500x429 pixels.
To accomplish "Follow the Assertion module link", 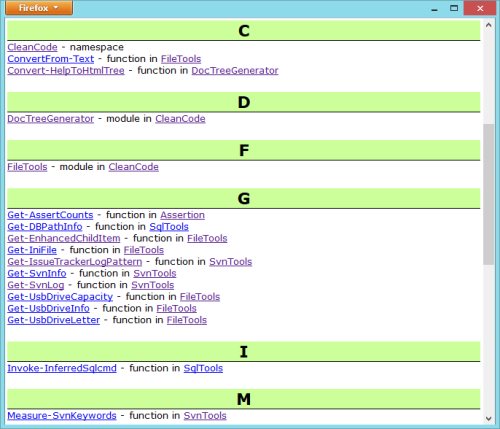I will (183, 215).
